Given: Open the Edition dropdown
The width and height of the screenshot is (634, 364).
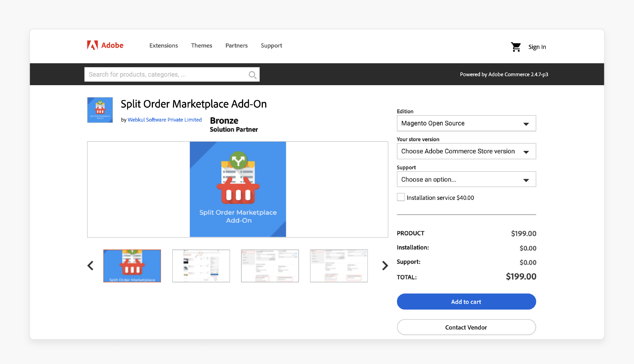Looking at the screenshot, I should (x=466, y=123).
